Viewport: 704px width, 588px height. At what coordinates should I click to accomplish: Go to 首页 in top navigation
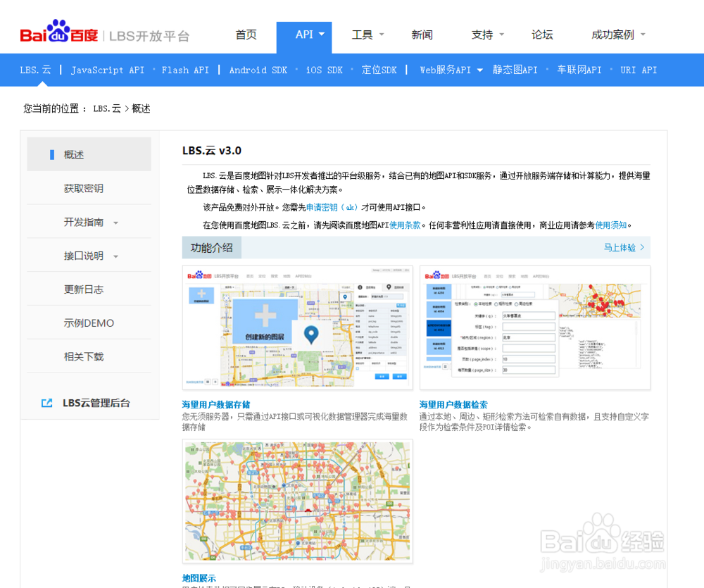pyautogui.click(x=246, y=35)
